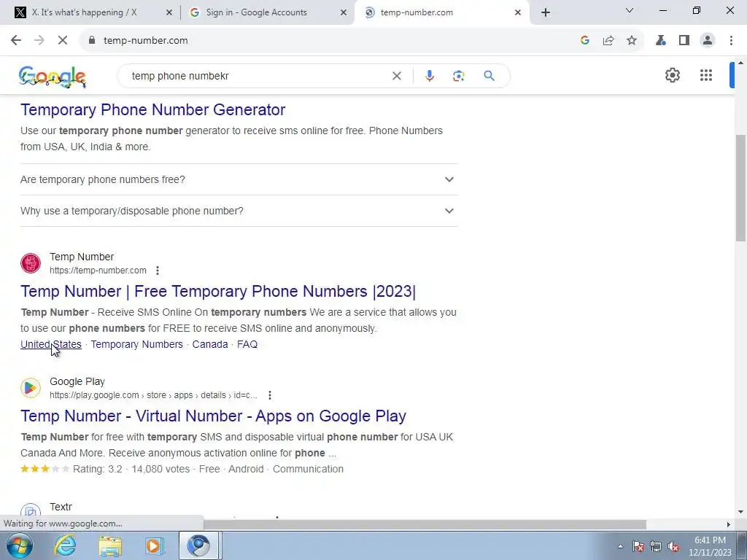Start voice search with microphone icon
The width and height of the screenshot is (747, 560).
429,76
